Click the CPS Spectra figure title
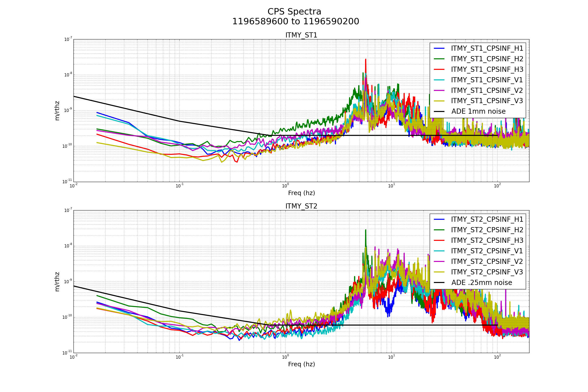 294,12
